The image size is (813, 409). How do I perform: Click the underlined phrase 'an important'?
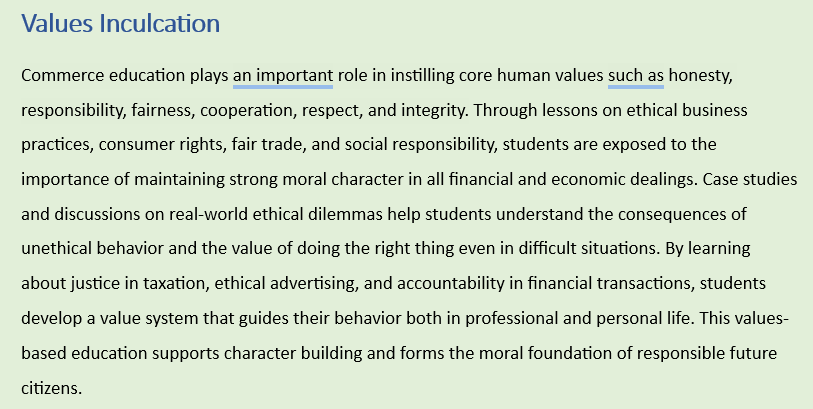tap(283, 76)
